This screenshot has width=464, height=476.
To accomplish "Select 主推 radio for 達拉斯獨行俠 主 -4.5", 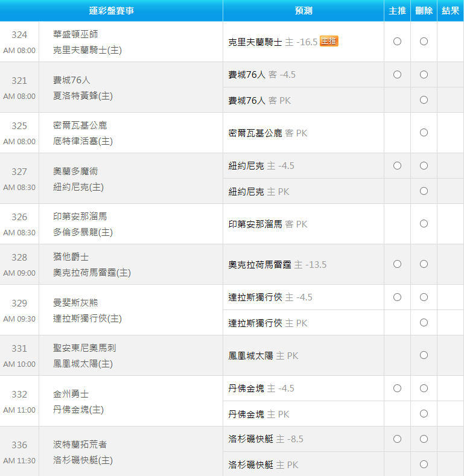I will point(397,297).
